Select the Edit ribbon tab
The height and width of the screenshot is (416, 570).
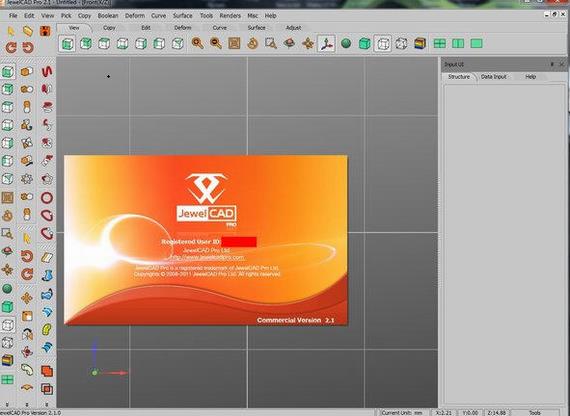point(146,28)
